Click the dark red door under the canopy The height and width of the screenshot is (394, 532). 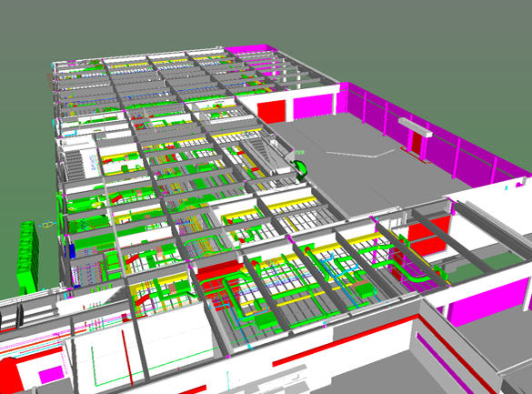(417, 143)
